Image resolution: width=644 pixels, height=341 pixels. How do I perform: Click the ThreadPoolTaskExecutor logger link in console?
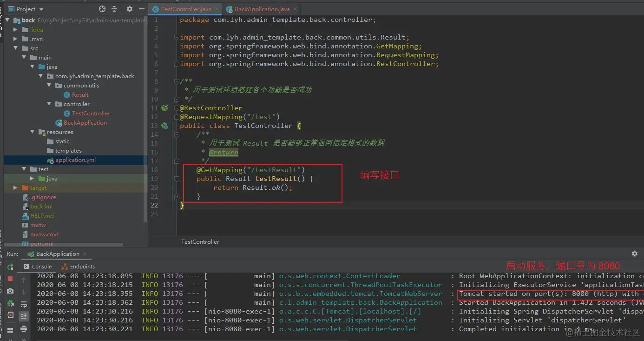point(361,285)
